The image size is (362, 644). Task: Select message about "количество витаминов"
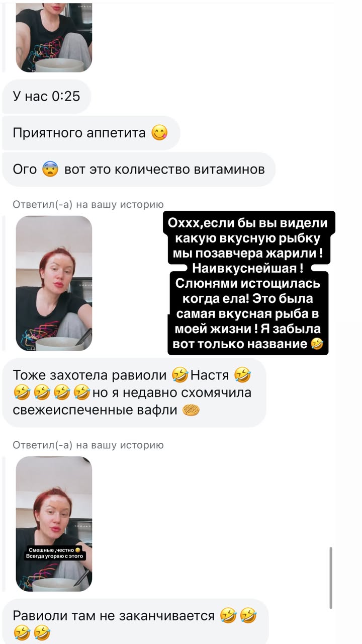coord(139,170)
